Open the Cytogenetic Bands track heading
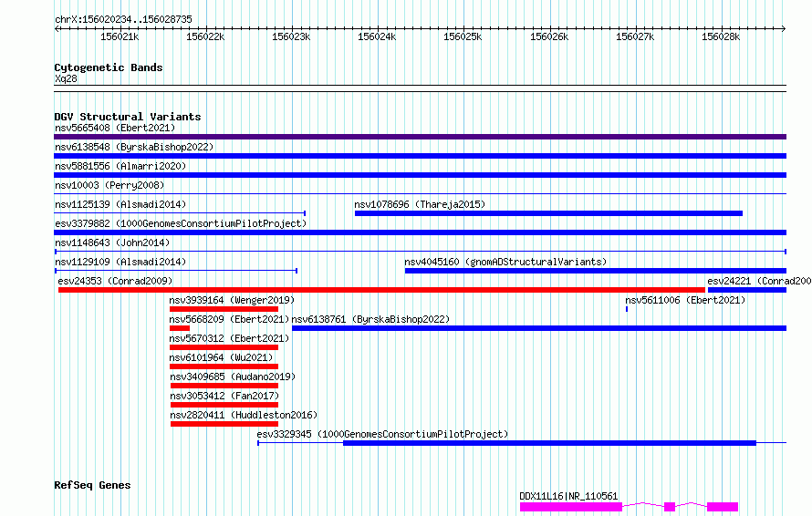Screen dimensions: 812x516 point(109,67)
